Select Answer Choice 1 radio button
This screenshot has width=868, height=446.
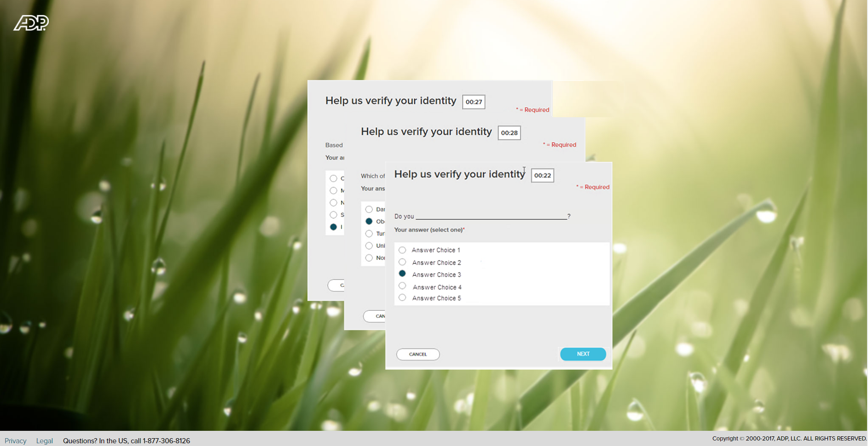402,250
